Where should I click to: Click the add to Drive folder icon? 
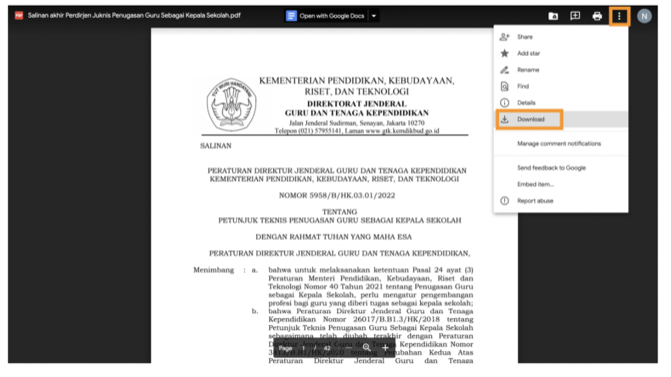tap(553, 16)
